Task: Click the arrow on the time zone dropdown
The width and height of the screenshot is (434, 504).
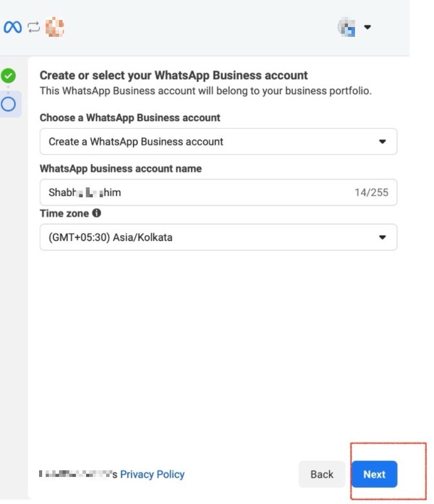Action: [x=382, y=237]
